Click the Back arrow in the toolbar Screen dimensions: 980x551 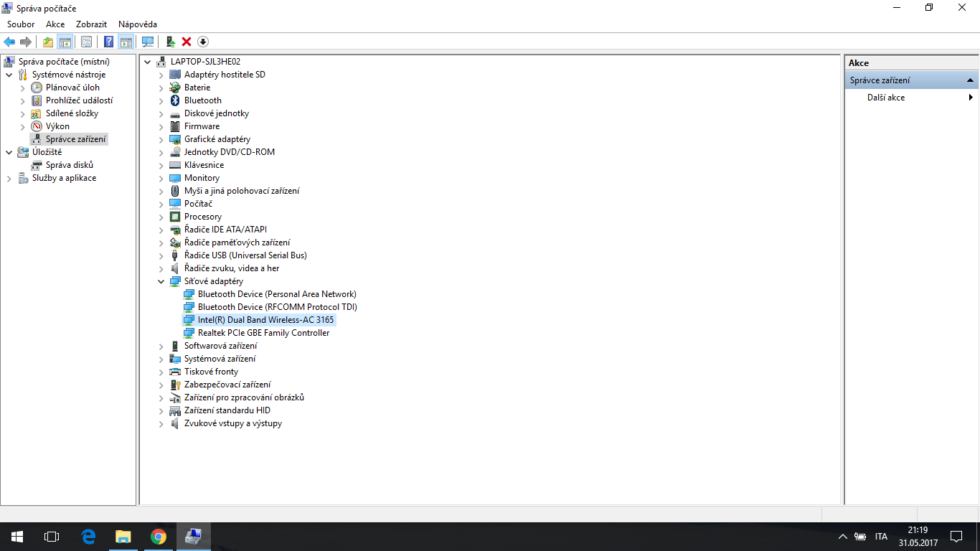pyautogui.click(x=9, y=42)
